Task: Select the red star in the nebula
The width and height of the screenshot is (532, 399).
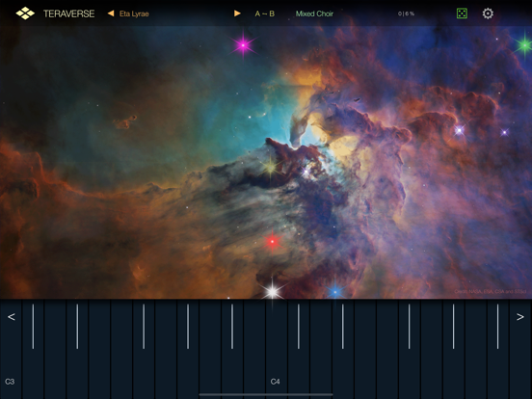Action: (272, 242)
